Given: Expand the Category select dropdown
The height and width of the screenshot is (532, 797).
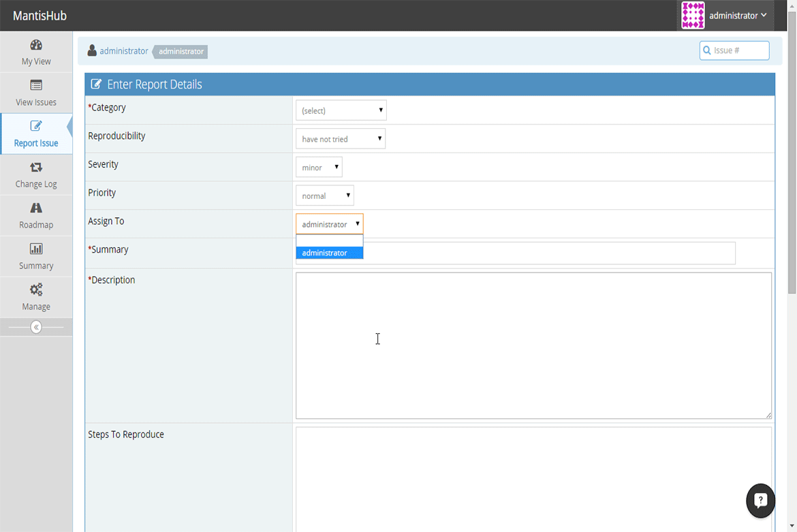Looking at the screenshot, I should 341,110.
